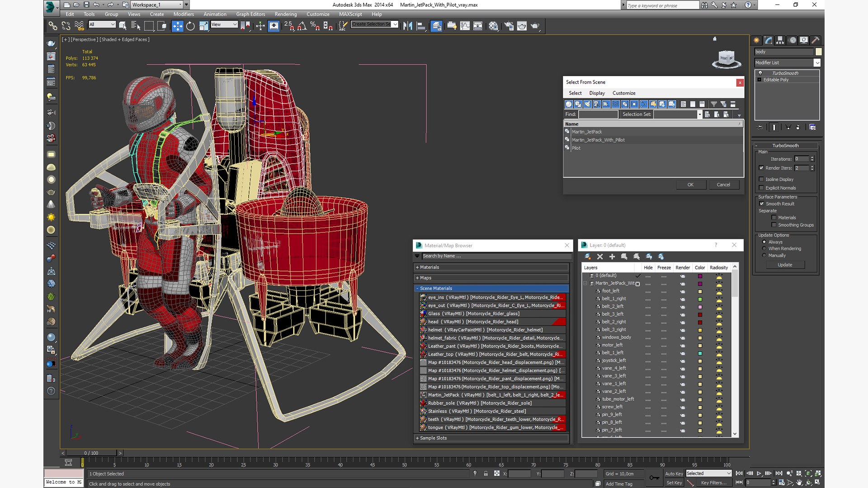Open the Utilities hammer panel tab
Screen dimensions: 868x488
pyautogui.click(x=816, y=40)
